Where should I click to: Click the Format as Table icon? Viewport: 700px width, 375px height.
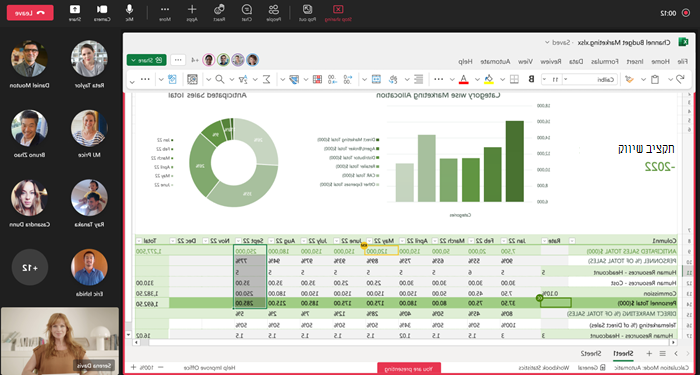[293, 79]
